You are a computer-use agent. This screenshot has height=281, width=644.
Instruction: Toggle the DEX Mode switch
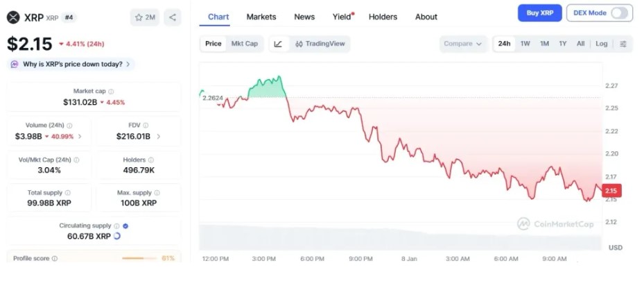[619, 12]
